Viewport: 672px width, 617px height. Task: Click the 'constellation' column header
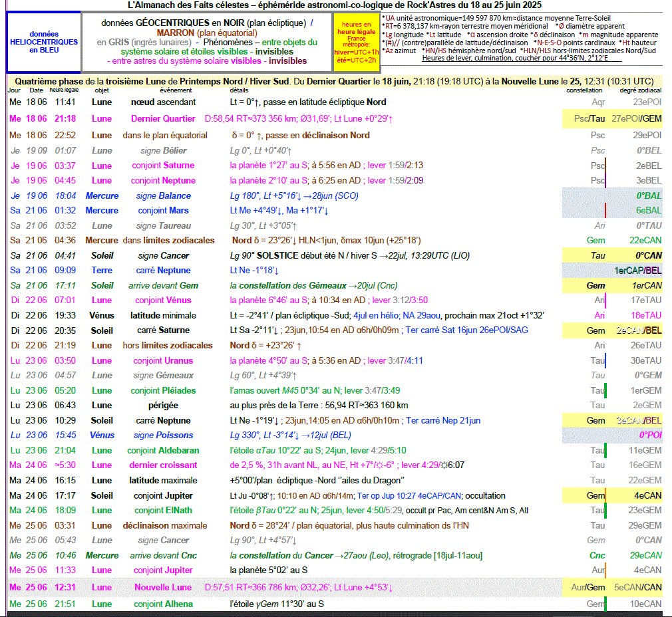pos(584,90)
